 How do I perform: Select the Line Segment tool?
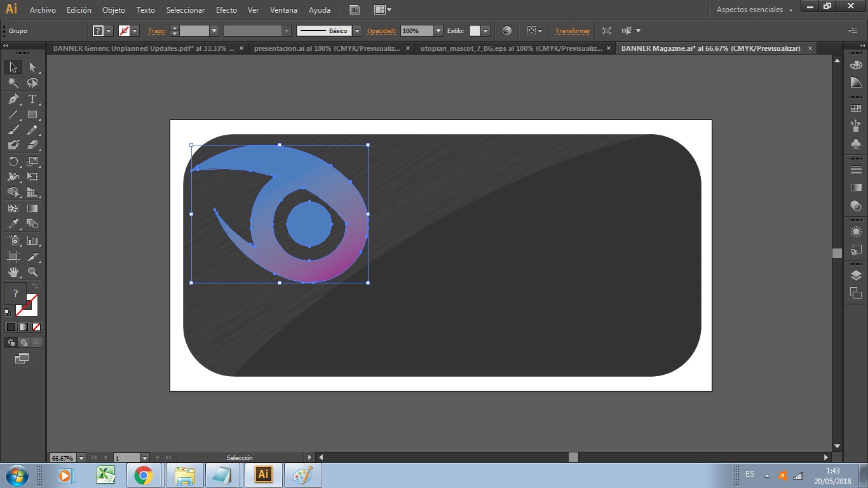[x=13, y=115]
